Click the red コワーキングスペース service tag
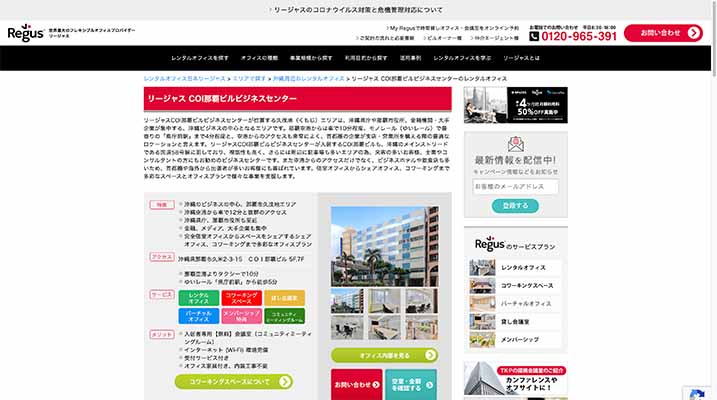Screen dimensions: 717x400 click(x=241, y=298)
